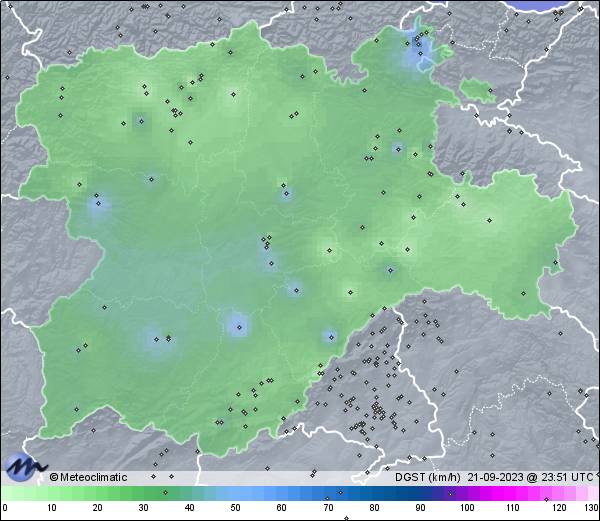The image size is (600, 521).
Task: Click the 30 label on the scale
Action: click(143, 508)
